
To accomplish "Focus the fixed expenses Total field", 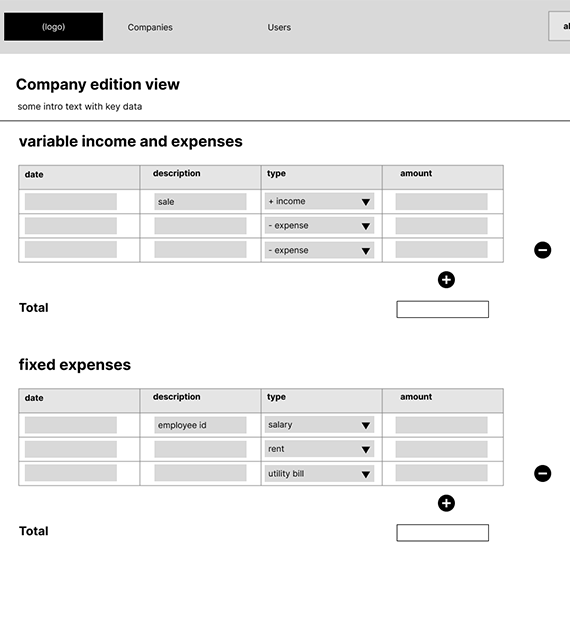I will [x=443, y=533].
